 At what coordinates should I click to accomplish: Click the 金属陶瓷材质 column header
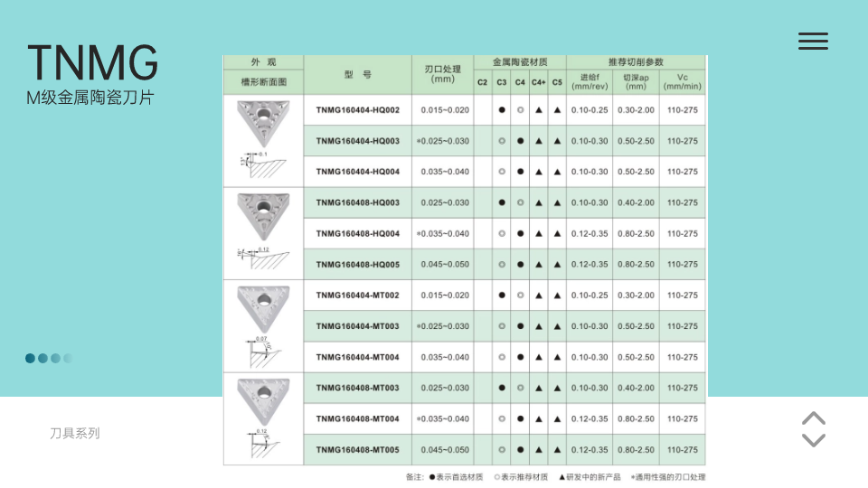pos(520,62)
